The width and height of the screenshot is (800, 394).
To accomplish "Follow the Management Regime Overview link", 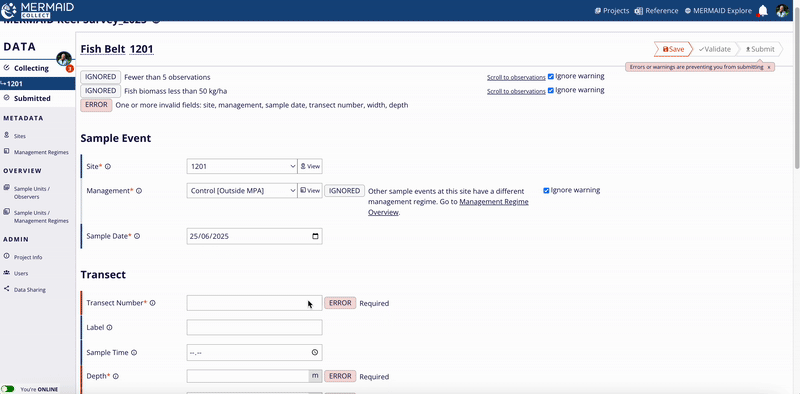I will 448,207.
